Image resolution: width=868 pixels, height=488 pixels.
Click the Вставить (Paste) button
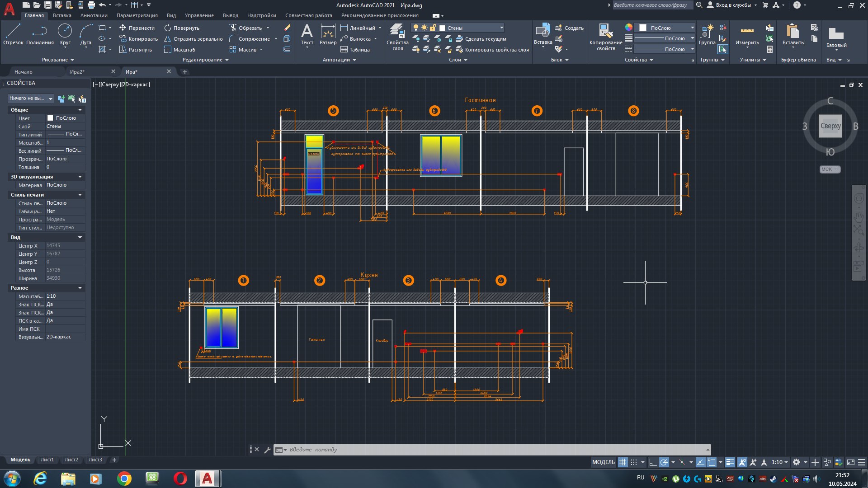[x=793, y=34]
